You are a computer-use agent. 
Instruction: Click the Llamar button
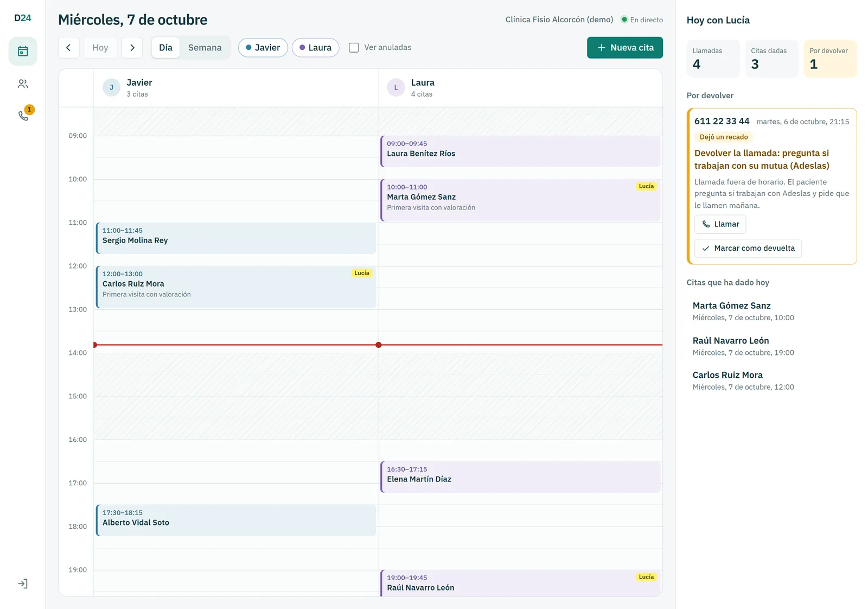click(x=720, y=224)
